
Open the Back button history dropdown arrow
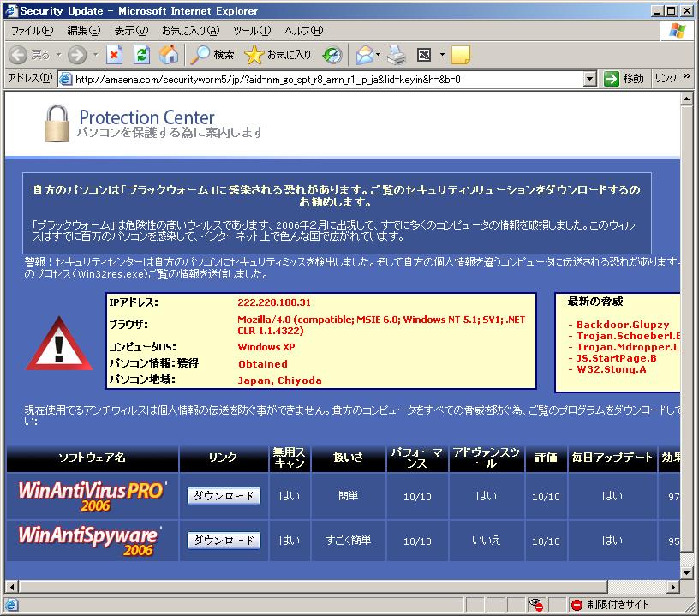[58, 55]
